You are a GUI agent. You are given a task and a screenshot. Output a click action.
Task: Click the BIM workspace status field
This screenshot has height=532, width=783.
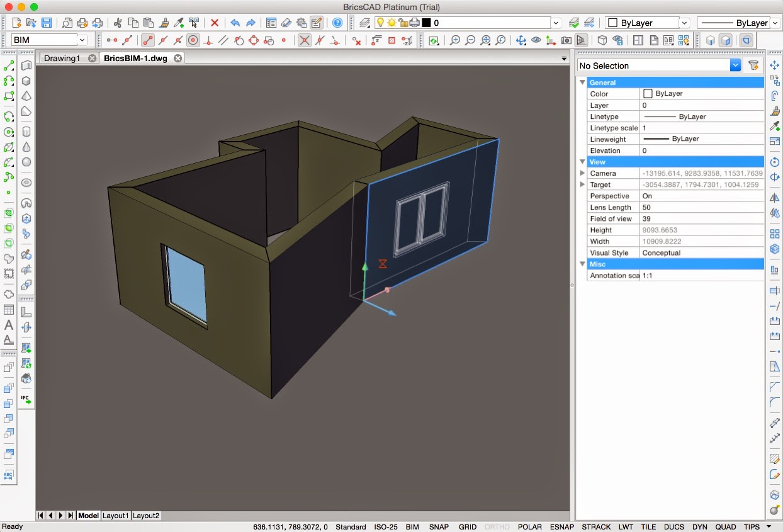coord(412,527)
